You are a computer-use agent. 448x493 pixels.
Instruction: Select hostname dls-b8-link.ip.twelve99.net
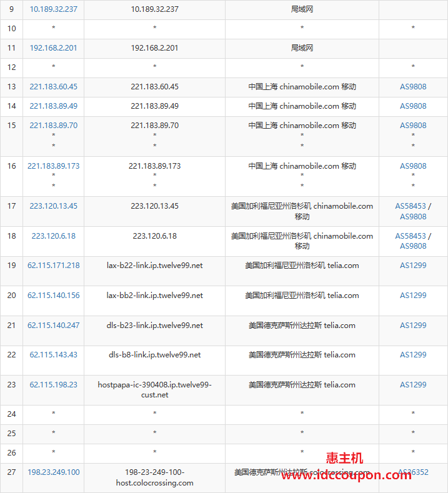155,355
